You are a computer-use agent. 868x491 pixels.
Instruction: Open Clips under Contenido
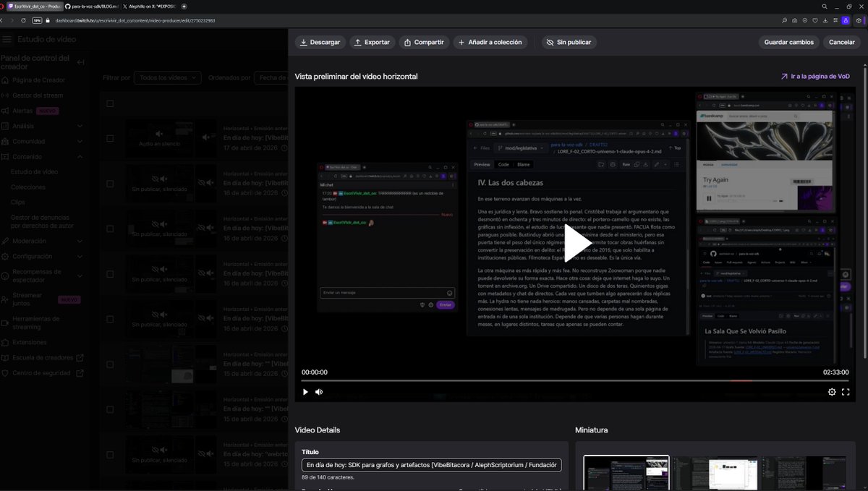click(x=17, y=202)
